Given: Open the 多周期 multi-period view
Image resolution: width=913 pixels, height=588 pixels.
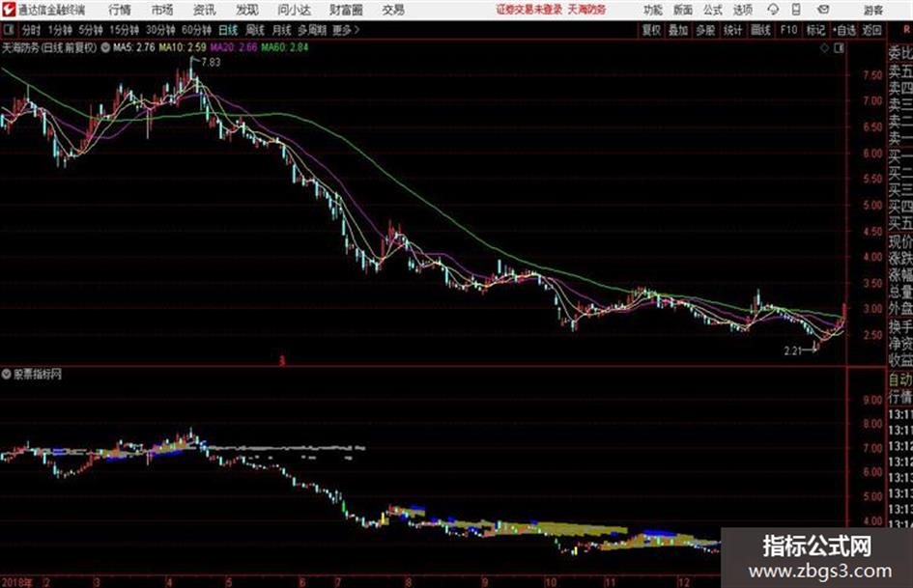Looking at the screenshot, I should click(x=312, y=30).
